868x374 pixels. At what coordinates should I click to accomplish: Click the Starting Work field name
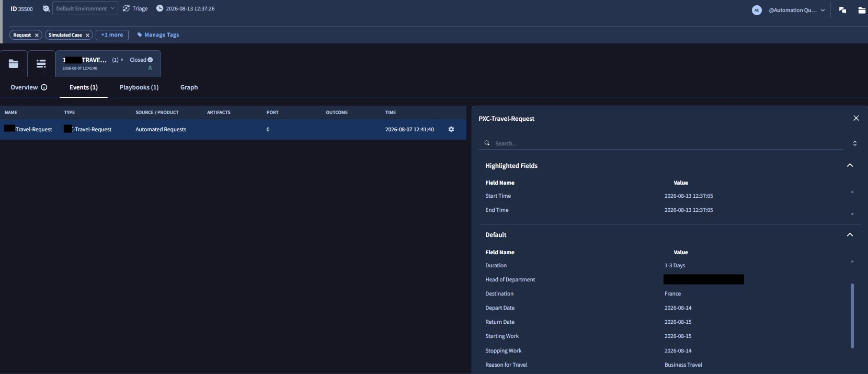[x=502, y=336]
